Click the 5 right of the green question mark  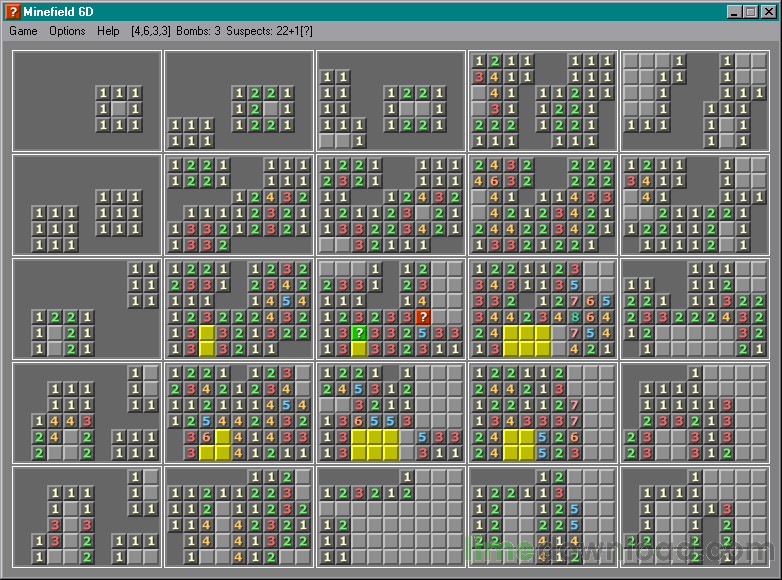(423, 333)
